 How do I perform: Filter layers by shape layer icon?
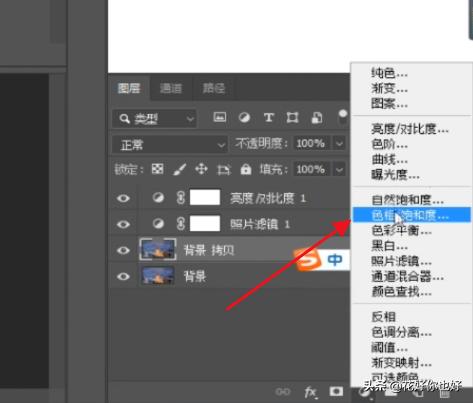(x=292, y=117)
